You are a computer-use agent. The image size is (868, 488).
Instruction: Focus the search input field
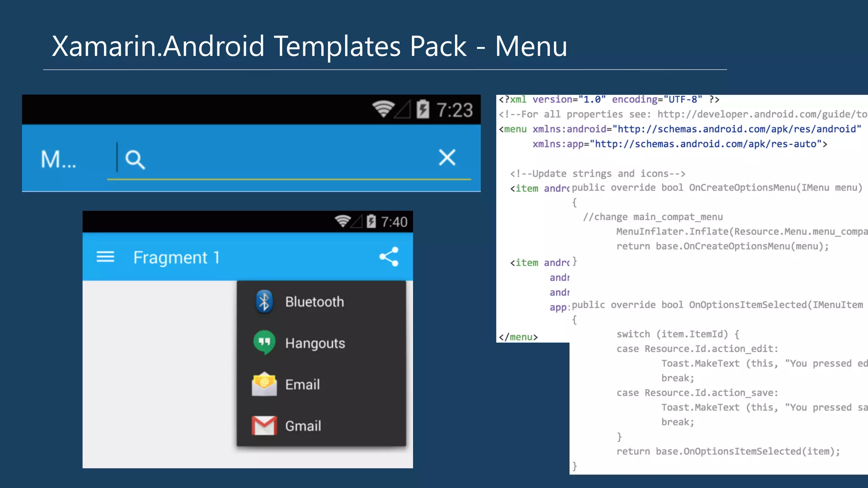pyautogui.click(x=289, y=160)
